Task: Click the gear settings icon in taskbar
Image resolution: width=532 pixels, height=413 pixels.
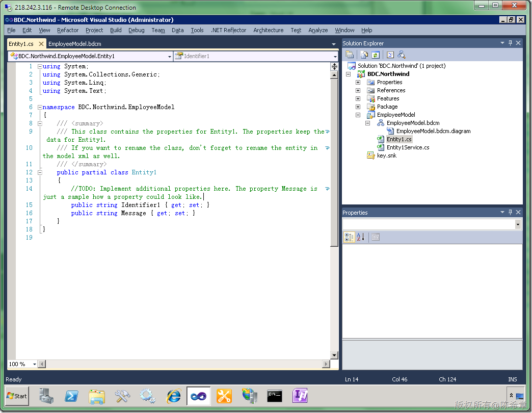Action: coord(148,396)
